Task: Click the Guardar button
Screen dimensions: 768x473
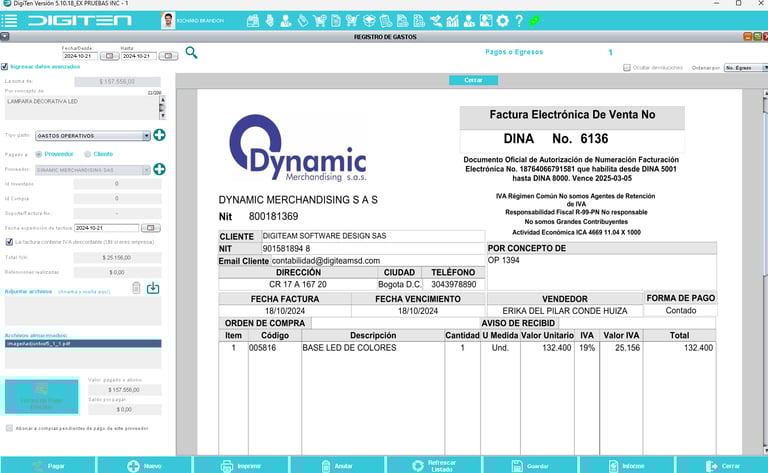Action: (530, 466)
